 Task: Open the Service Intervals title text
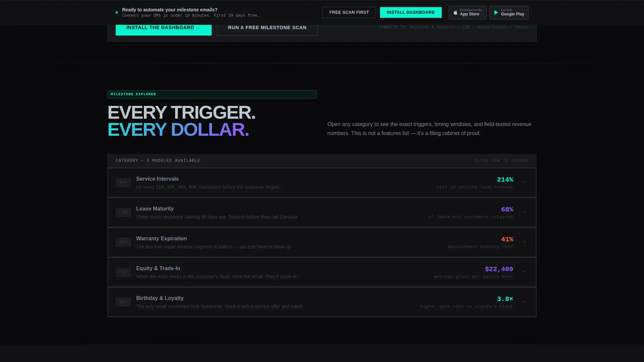pyautogui.click(x=157, y=179)
